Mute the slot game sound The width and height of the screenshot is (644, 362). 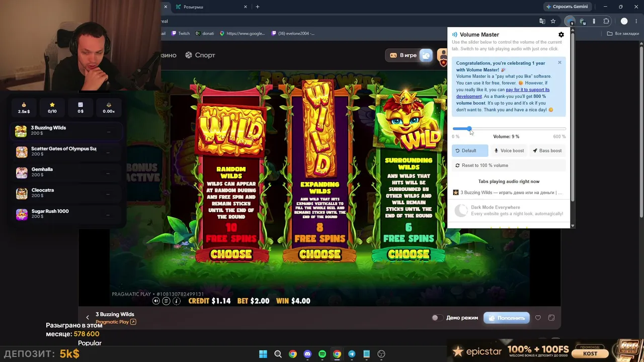tap(156, 301)
